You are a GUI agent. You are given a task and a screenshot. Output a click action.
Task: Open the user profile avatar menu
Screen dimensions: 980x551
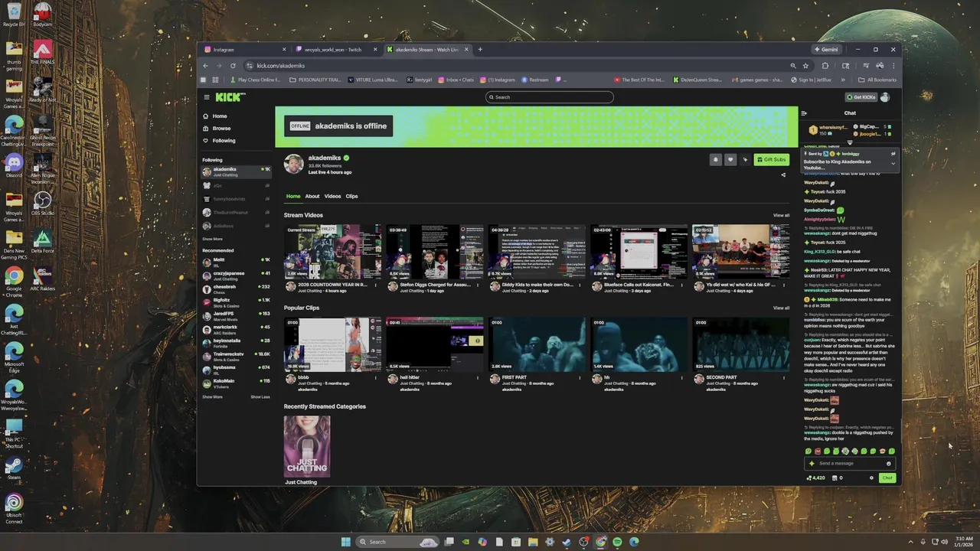coord(885,97)
